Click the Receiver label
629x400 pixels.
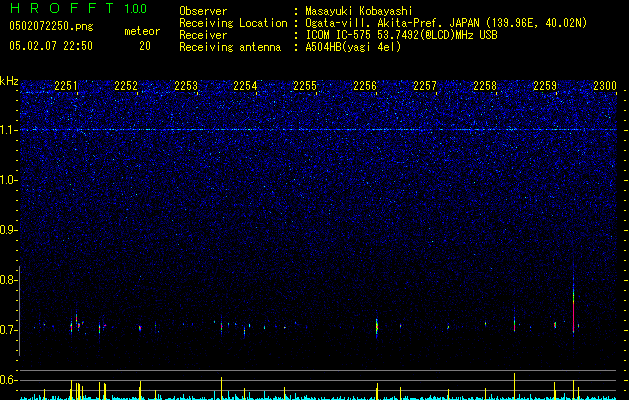[x=203, y=35]
